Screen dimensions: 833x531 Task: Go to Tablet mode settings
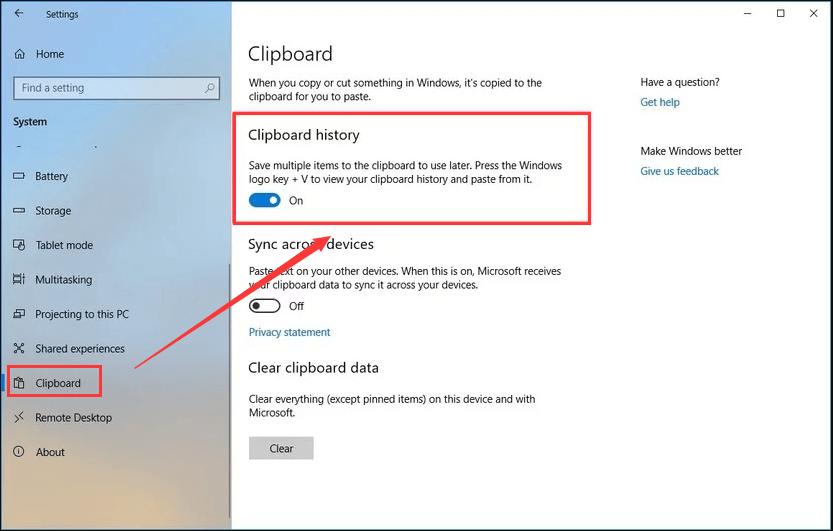pyautogui.click(x=64, y=245)
